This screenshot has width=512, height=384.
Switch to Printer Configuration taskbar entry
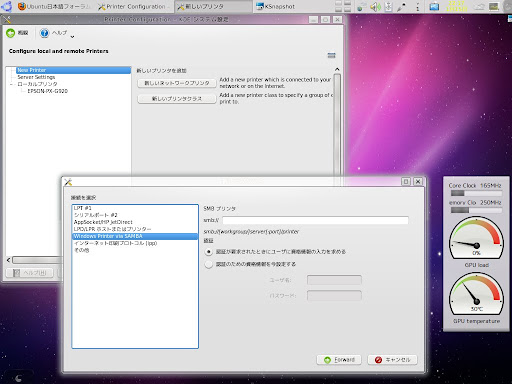click(134, 6)
